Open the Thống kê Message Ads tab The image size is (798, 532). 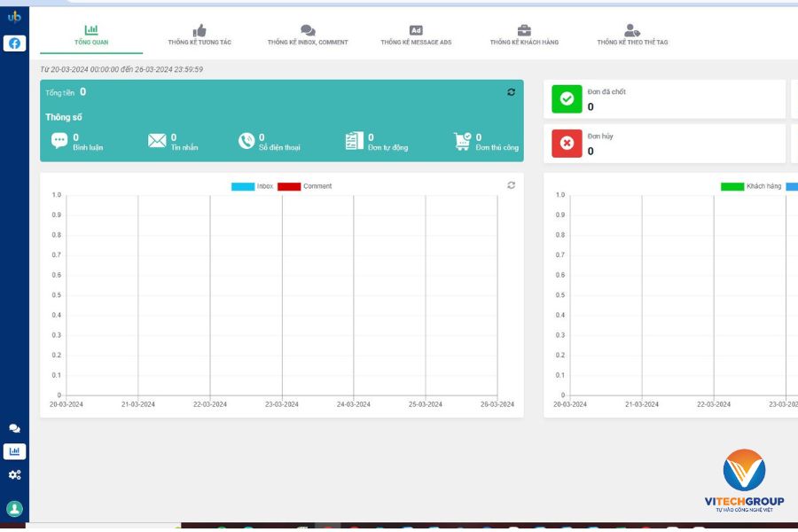coord(416,35)
